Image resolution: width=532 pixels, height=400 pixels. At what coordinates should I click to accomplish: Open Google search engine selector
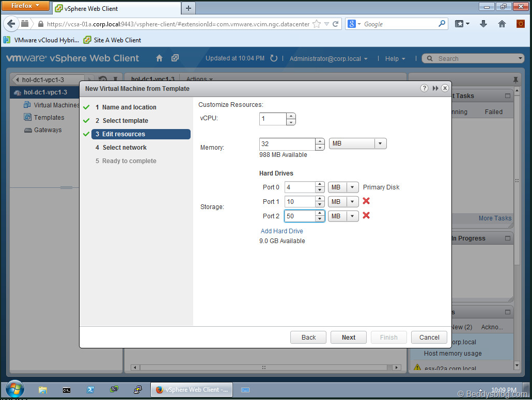(354, 24)
